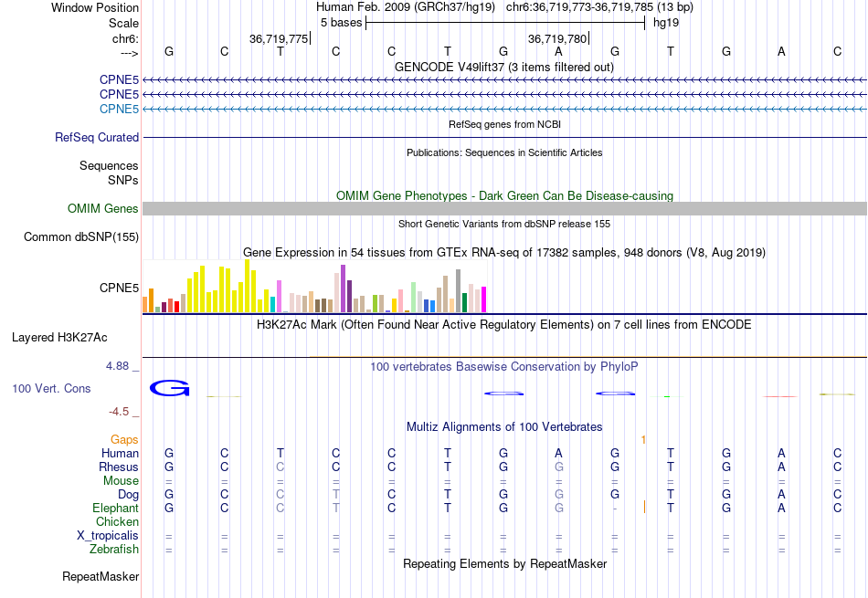Click the -4.5 PhyloP lower scale value
Image resolution: width=868 pixels, height=598 pixels.
click(119, 412)
